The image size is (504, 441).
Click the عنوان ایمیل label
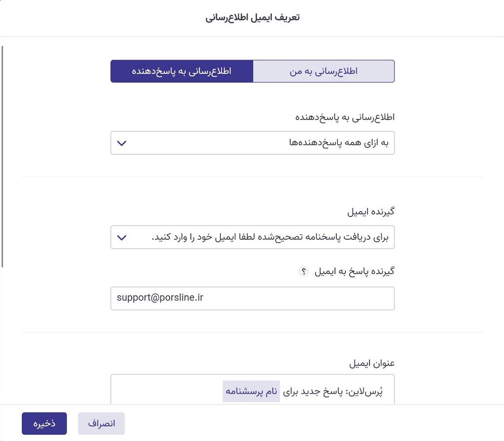(x=372, y=363)
